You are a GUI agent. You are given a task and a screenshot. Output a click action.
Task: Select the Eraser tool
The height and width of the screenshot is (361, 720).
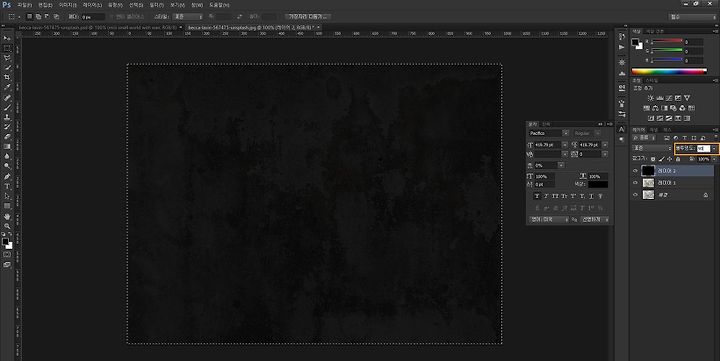7,136
